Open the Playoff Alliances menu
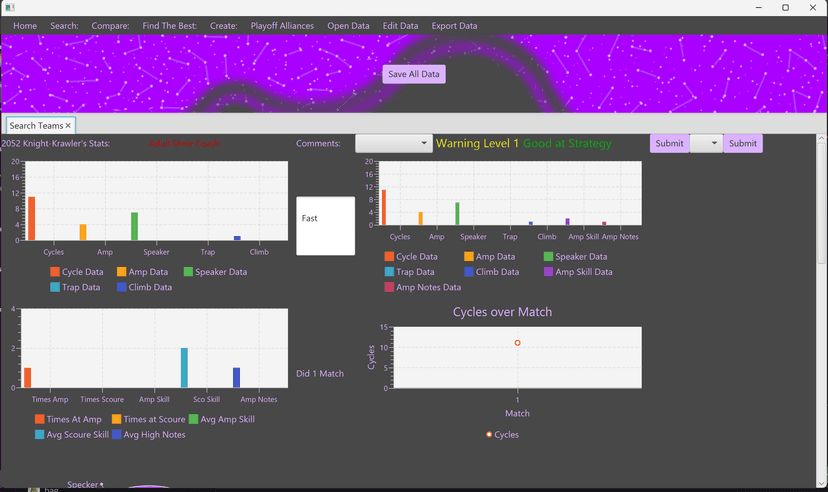 [282, 26]
